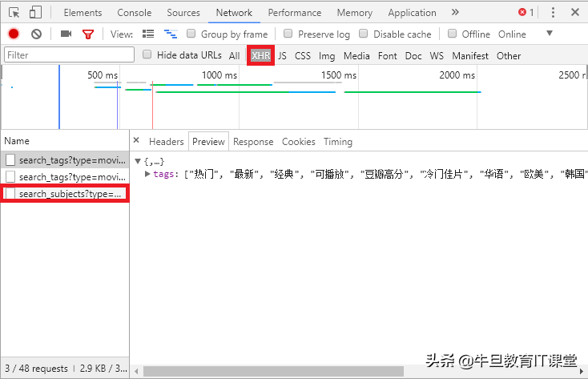Filter requests by Doc

413,55
